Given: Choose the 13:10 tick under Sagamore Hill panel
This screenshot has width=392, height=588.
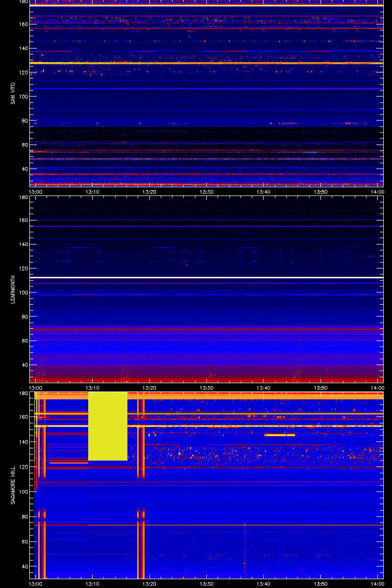Looking at the screenshot, I should click(x=93, y=584).
